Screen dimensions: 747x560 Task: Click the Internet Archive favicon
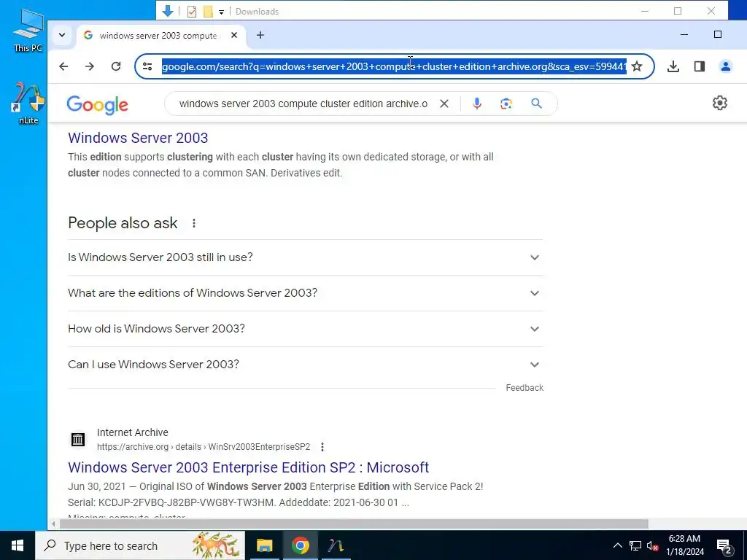pos(78,439)
